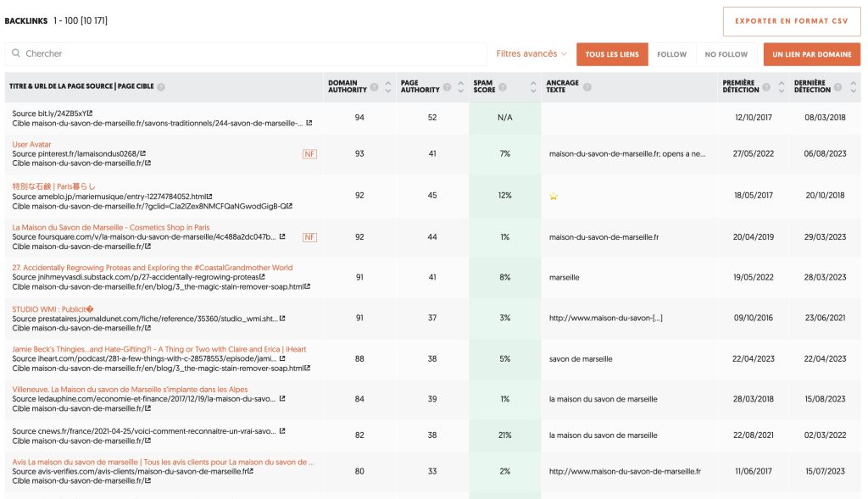868x499 pixels.
Task: Click anchor text 'savon de marseille'
Action: [581, 359]
